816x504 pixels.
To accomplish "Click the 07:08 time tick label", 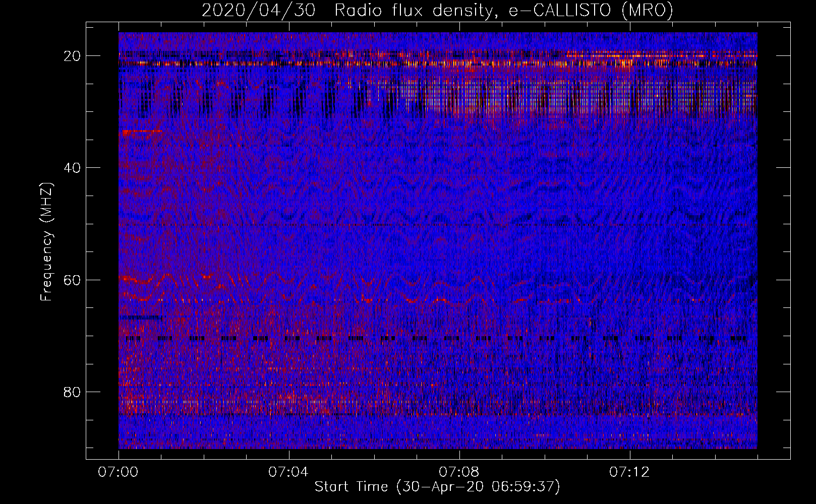I will 459,472.
